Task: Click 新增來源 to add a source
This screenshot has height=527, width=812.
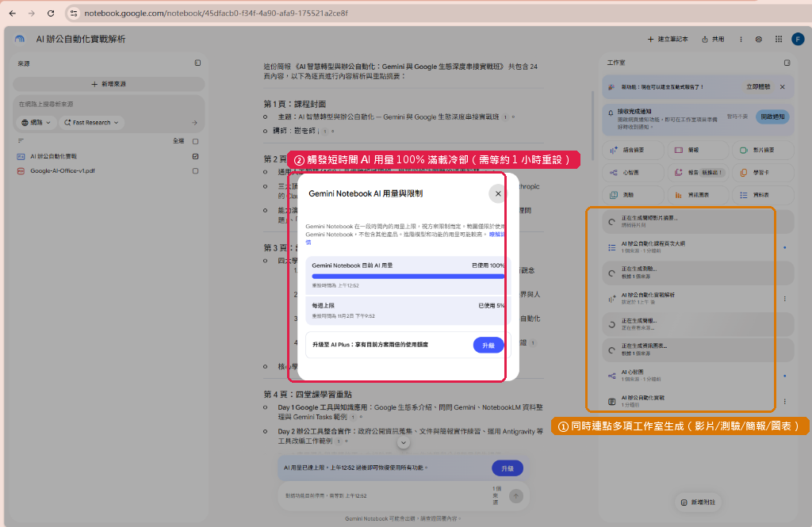Action: pos(109,84)
